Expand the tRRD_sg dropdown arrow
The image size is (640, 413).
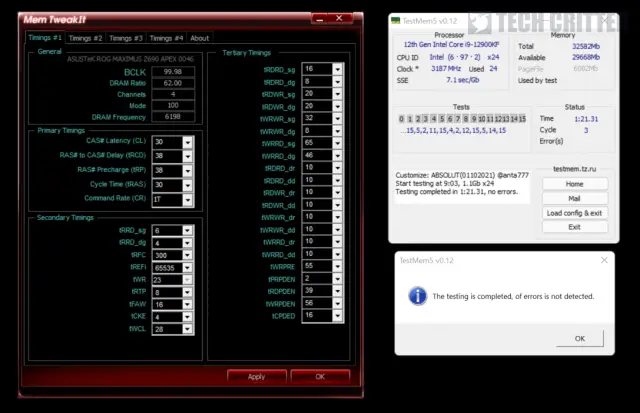(x=187, y=231)
